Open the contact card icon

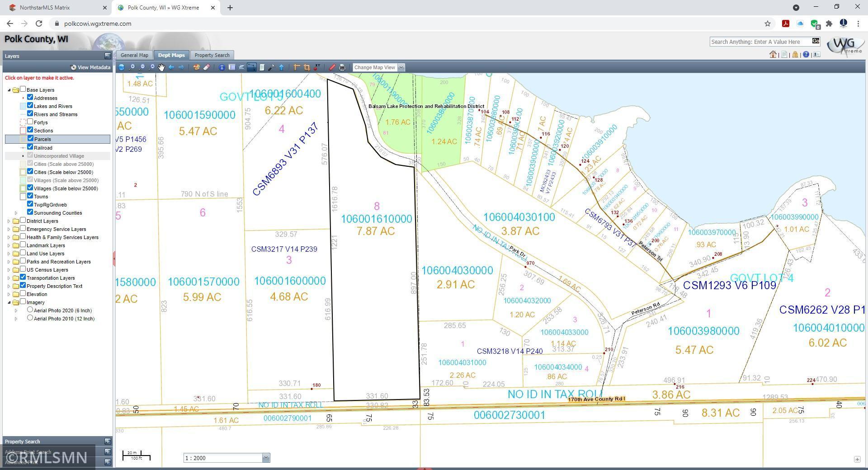coord(816,55)
